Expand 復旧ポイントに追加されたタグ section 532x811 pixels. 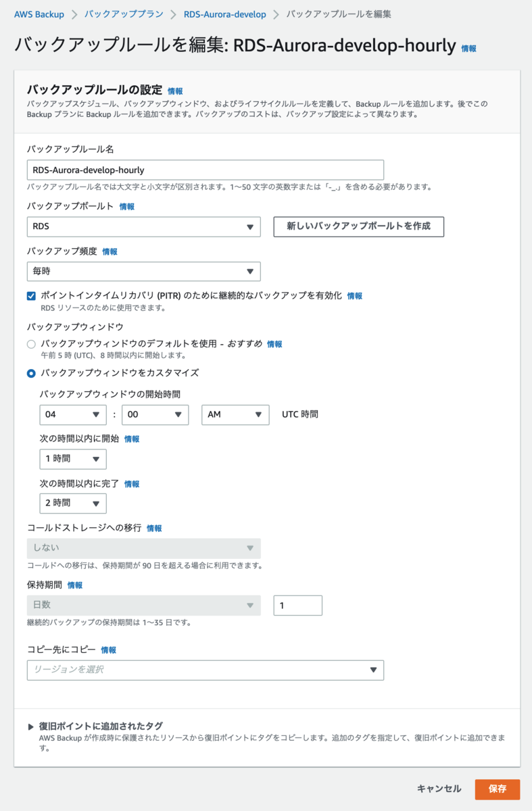(30, 727)
